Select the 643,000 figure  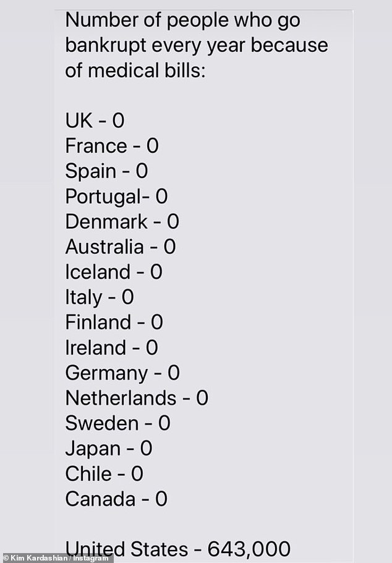pyautogui.click(x=249, y=548)
